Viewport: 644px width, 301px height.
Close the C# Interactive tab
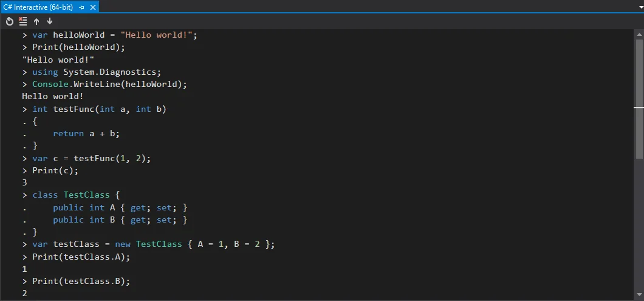tap(92, 7)
